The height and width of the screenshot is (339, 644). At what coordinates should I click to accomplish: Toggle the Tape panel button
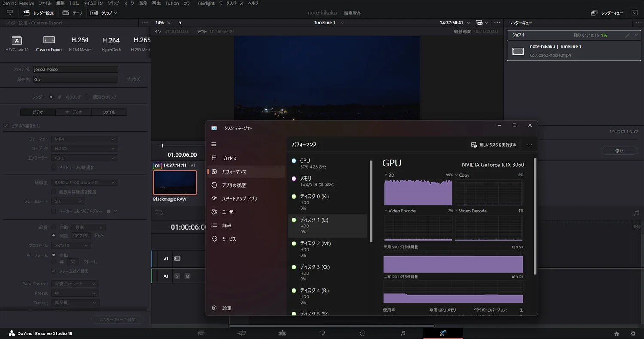pos(72,13)
